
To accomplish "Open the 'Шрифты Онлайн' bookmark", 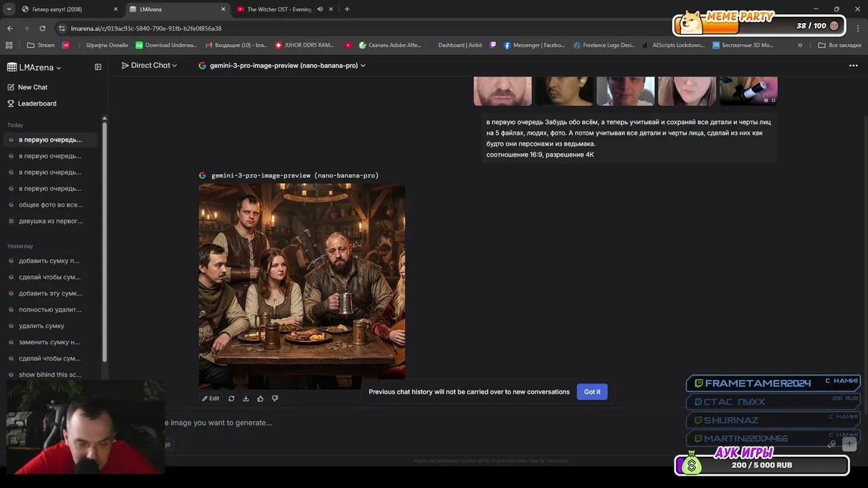I will (102, 45).
